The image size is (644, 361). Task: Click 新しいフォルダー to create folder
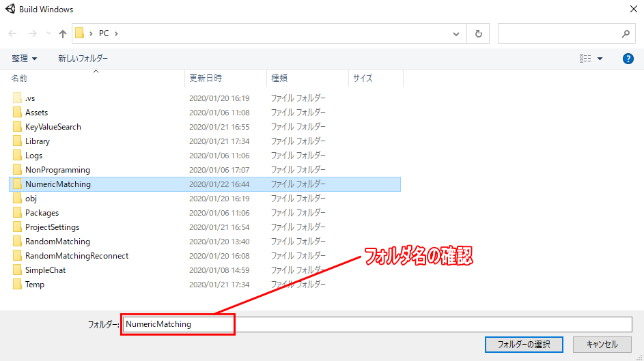(x=83, y=59)
